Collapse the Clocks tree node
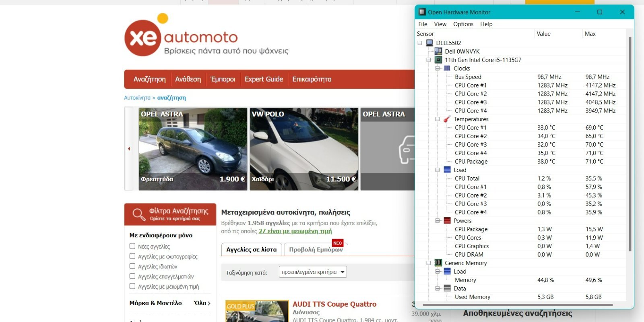644x322 pixels. pos(438,68)
